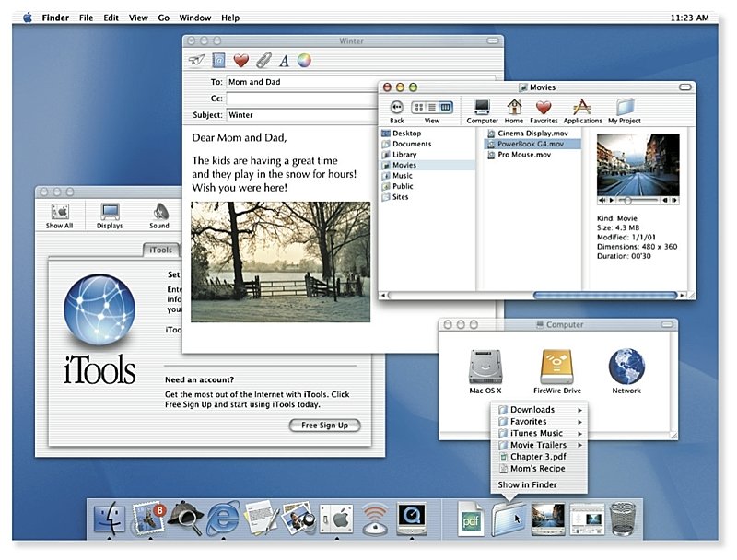Open QuickTime Player in Dock

[412, 519]
